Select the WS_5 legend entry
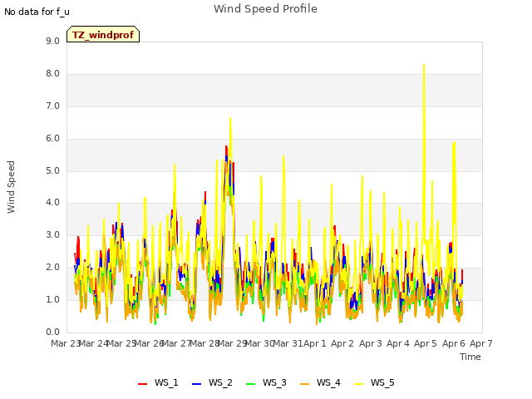 click(x=374, y=382)
